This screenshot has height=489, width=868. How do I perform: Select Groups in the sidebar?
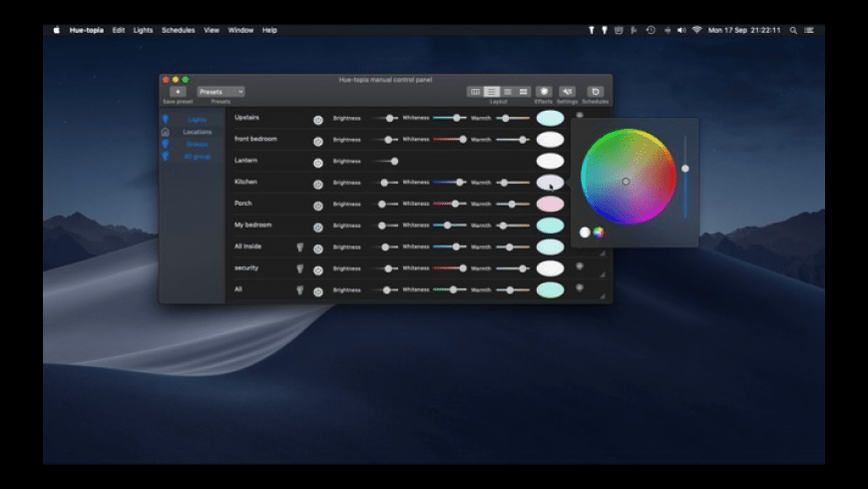coord(198,144)
